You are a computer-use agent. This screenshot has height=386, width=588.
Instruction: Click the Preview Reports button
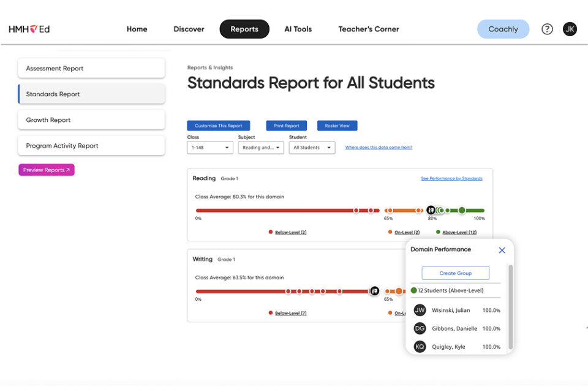coord(47,170)
